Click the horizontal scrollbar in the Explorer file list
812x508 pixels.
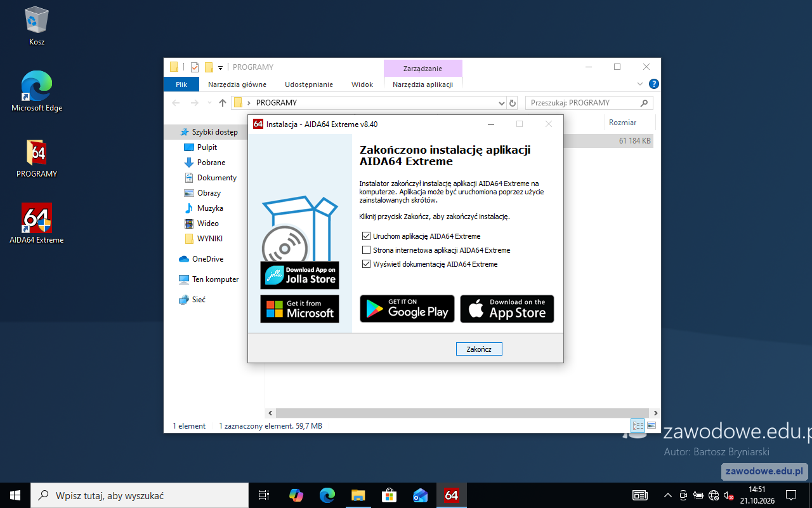coord(462,413)
